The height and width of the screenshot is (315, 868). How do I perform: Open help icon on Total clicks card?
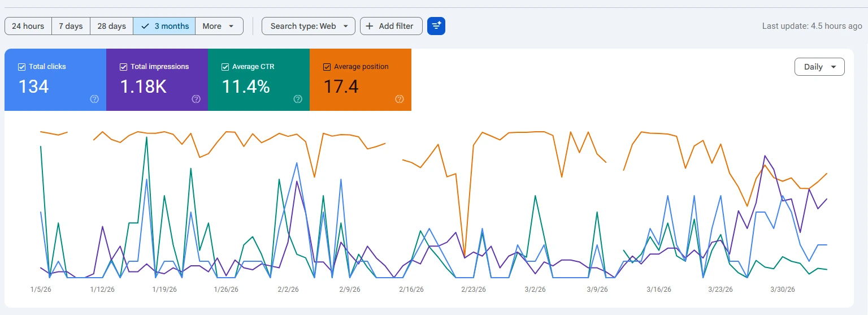tap(94, 99)
